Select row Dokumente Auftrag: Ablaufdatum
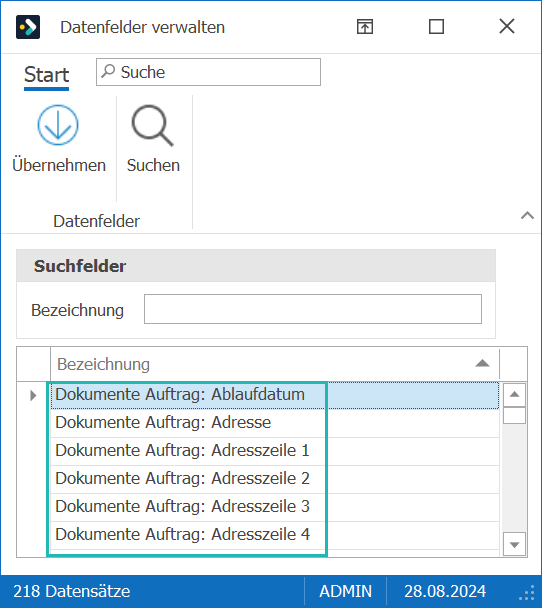Image resolution: width=542 pixels, height=608 pixels. coord(275,395)
